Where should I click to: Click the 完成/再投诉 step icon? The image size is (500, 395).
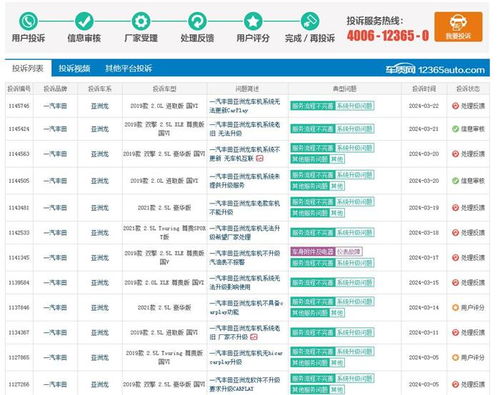pos(310,21)
